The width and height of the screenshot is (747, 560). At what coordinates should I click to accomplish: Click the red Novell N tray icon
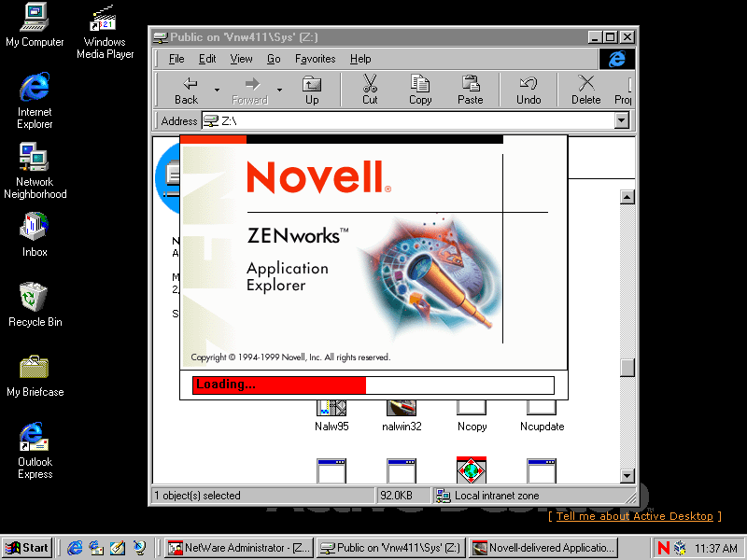point(663,548)
